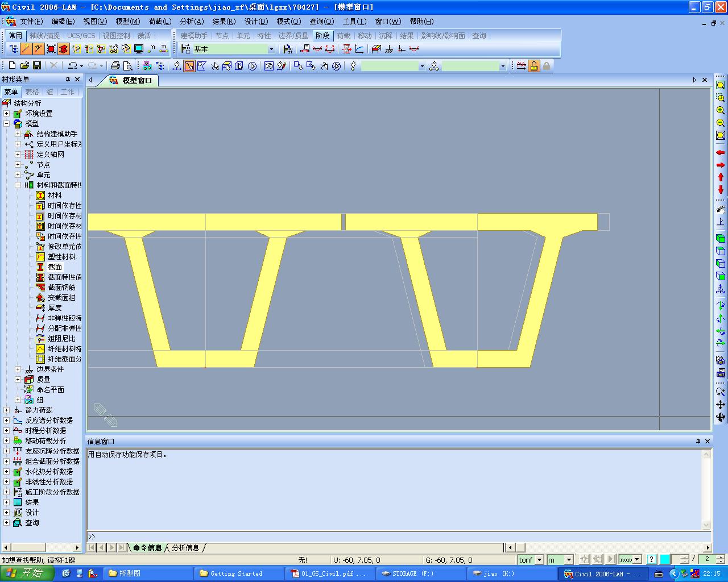This screenshot has width=728, height=582.
Task: Click the pin icon of the tree menu panel
Action: [x=68, y=80]
